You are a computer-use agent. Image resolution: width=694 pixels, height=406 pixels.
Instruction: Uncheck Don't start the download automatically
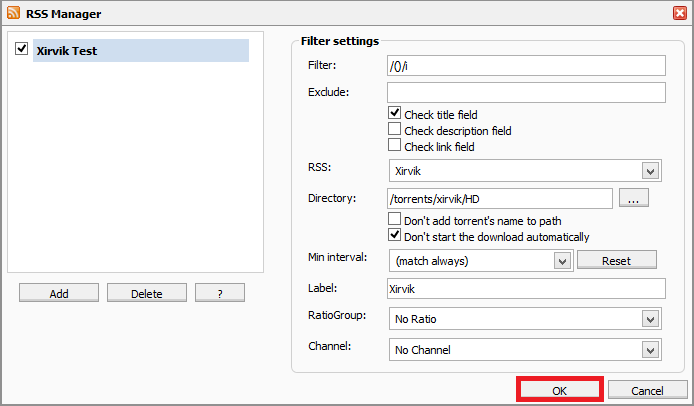(x=395, y=236)
